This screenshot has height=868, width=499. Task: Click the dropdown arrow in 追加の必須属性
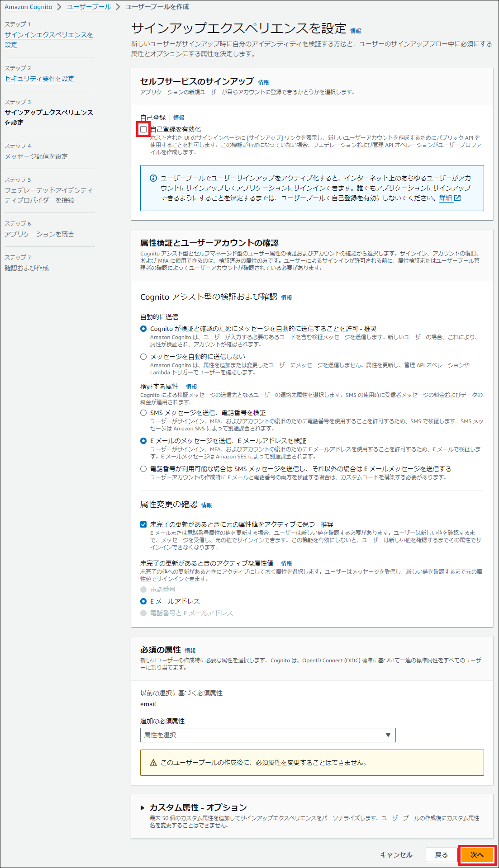click(x=388, y=735)
